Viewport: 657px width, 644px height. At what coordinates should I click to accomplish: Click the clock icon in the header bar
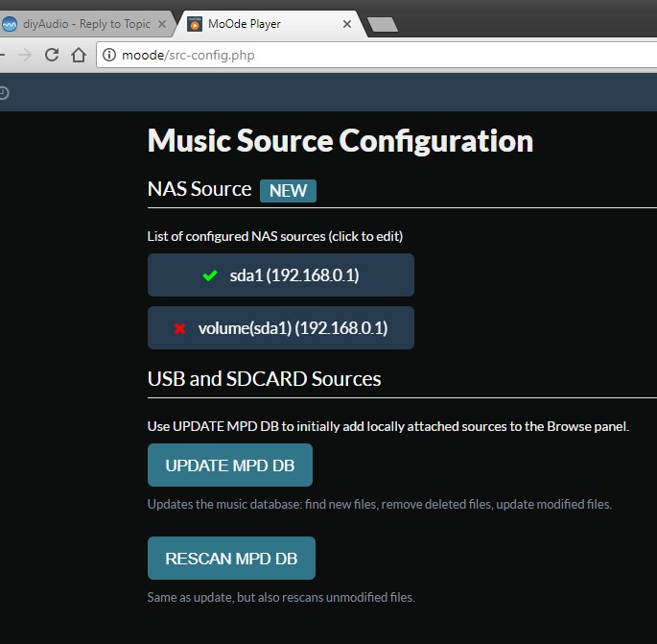(x=4, y=93)
